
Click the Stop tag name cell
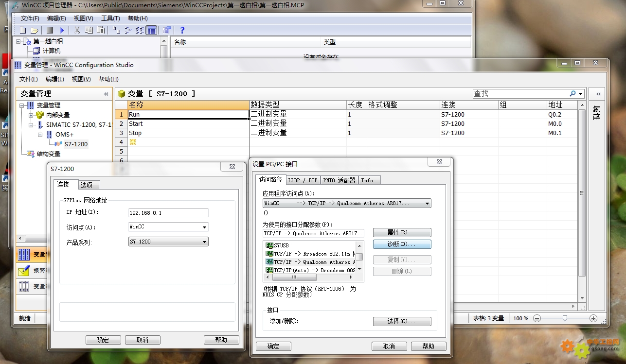point(188,133)
